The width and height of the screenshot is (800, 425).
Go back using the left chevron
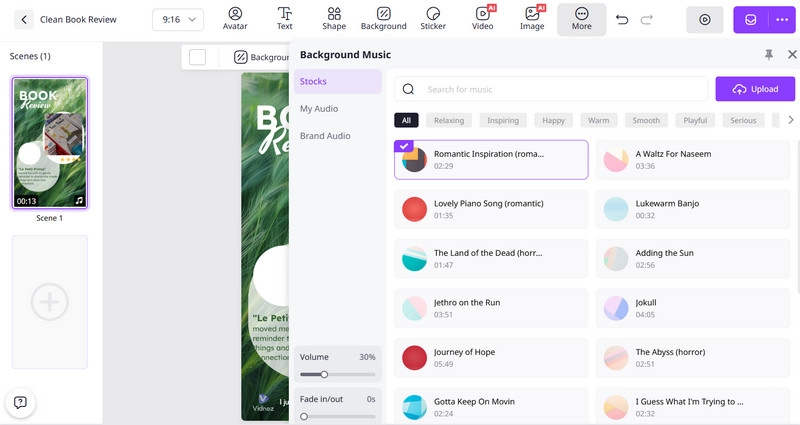point(22,20)
